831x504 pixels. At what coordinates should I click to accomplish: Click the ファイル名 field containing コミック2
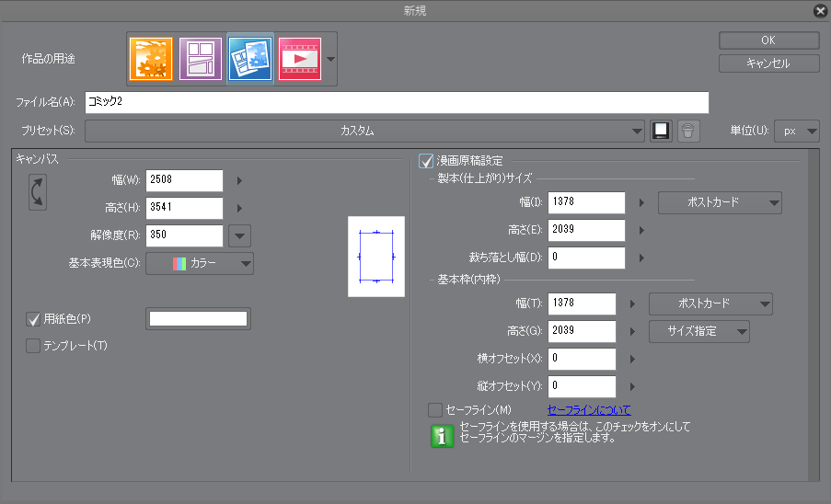point(397,102)
